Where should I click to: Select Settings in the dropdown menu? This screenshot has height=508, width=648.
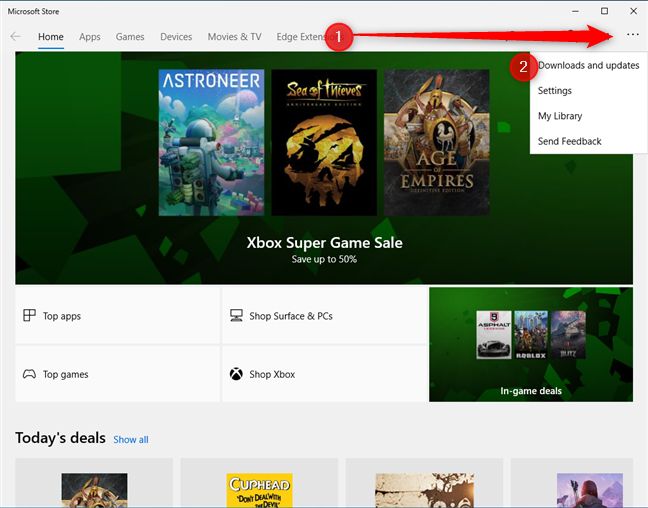[x=588, y=91]
